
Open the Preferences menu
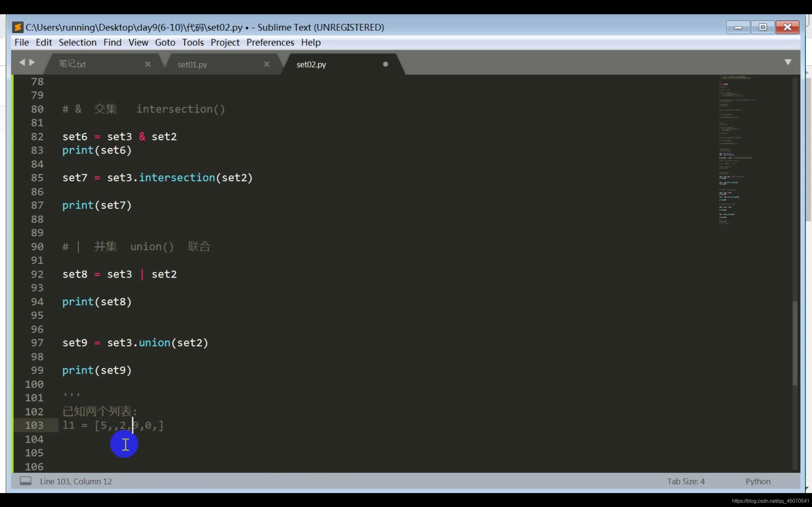tap(270, 42)
